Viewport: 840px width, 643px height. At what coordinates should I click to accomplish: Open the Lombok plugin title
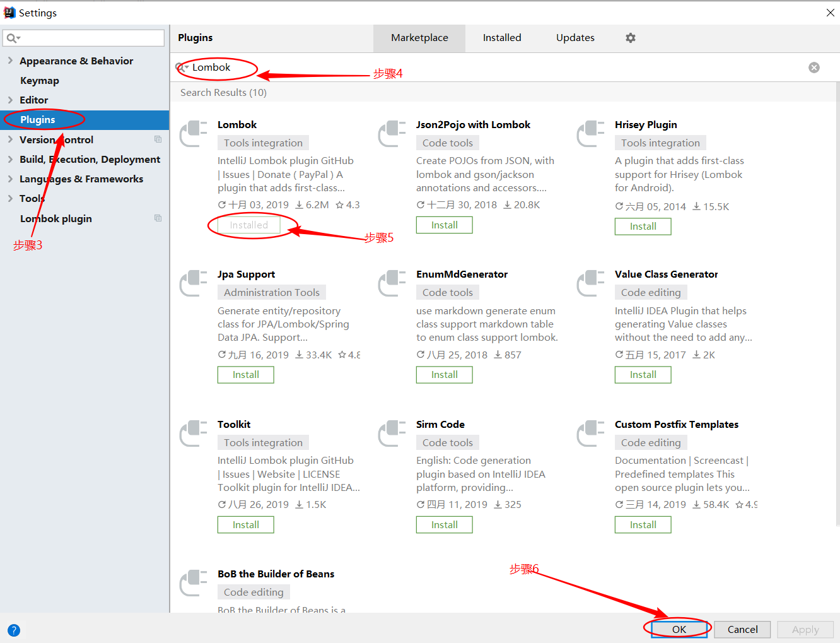tap(237, 125)
